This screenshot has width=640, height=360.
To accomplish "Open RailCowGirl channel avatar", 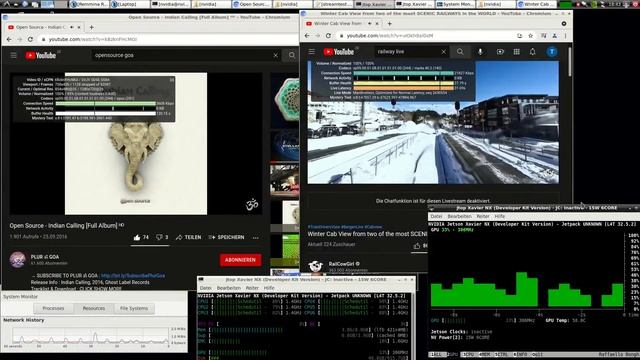I will point(316,266).
